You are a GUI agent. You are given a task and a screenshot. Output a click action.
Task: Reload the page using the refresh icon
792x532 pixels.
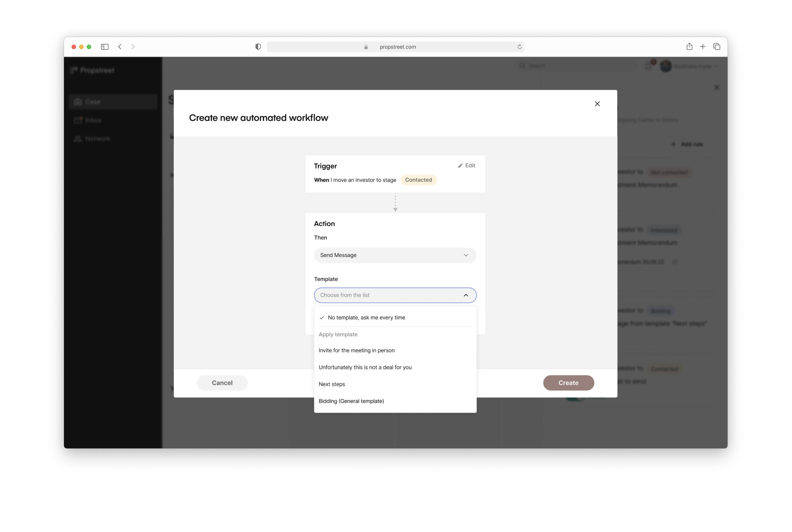(520, 47)
